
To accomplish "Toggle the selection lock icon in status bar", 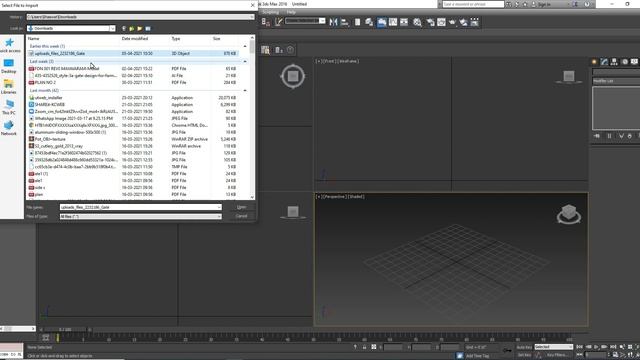I will coord(364,347).
